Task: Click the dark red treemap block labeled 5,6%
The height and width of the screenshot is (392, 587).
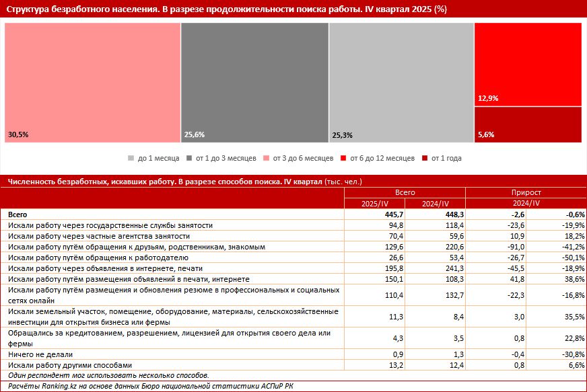Action: pyautogui.click(x=528, y=125)
